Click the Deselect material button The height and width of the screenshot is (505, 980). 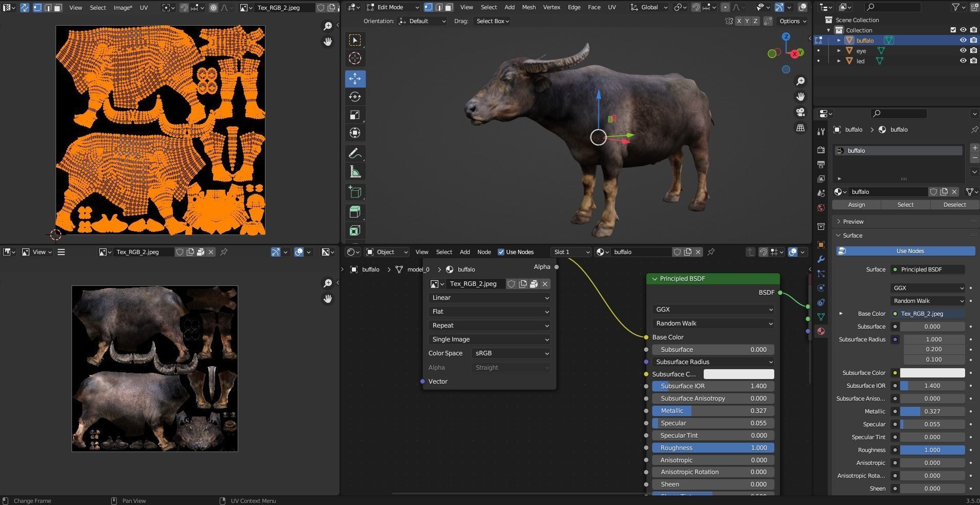[954, 205]
